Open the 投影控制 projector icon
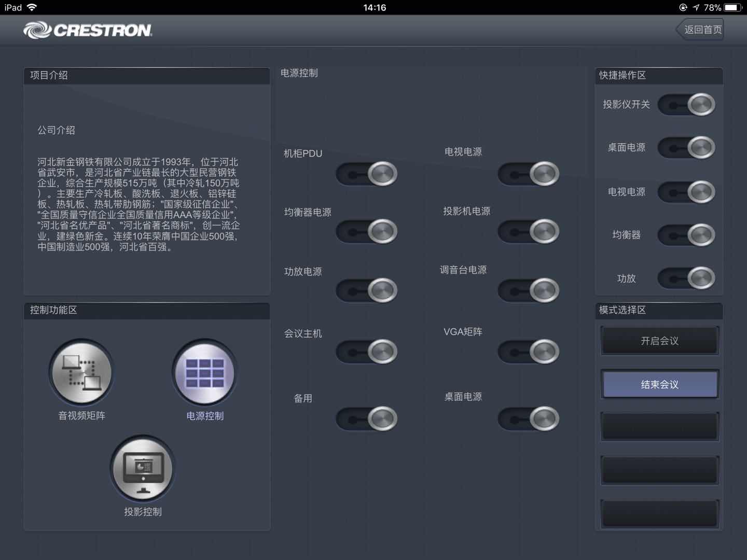747x560 pixels. (x=143, y=468)
